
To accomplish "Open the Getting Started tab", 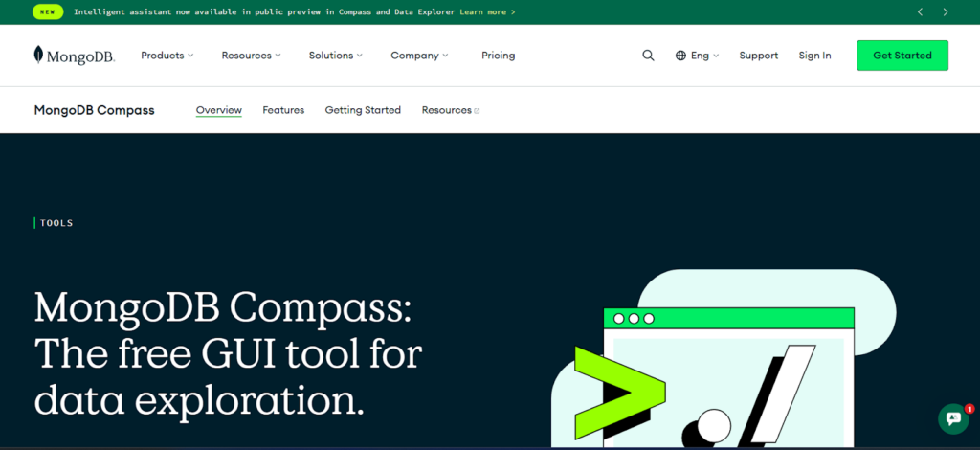I will (363, 110).
